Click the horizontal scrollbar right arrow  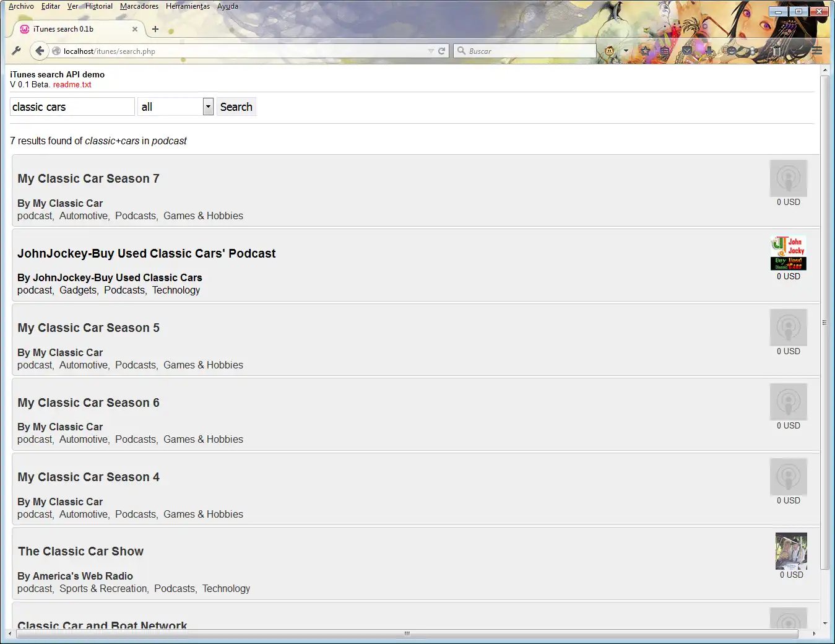(814, 633)
